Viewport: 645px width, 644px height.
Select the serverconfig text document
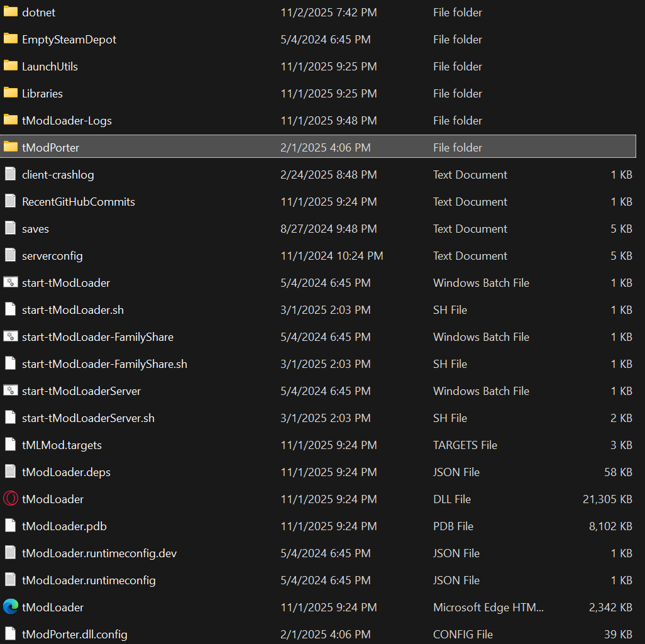tap(52, 255)
